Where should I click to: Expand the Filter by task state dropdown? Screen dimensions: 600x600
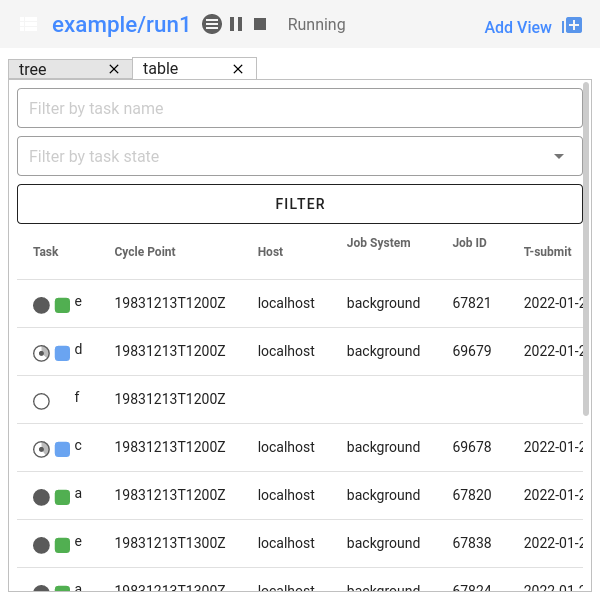click(x=558, y=156)
